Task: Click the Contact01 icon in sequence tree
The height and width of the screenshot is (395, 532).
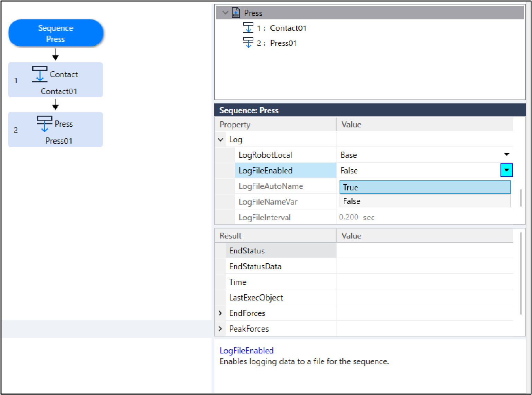Action: coord(248,28)
